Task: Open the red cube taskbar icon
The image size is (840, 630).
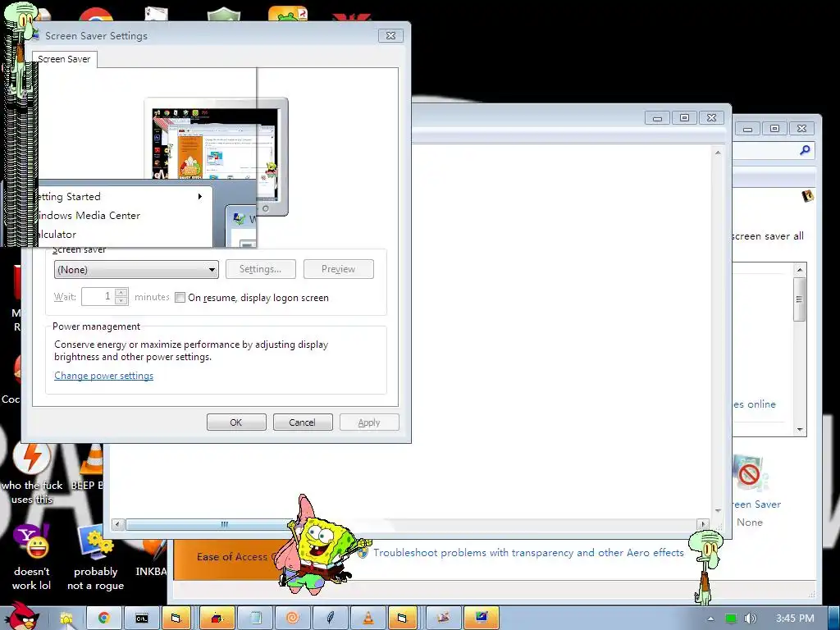Action: pyautogui.click(x=217, y=619)
